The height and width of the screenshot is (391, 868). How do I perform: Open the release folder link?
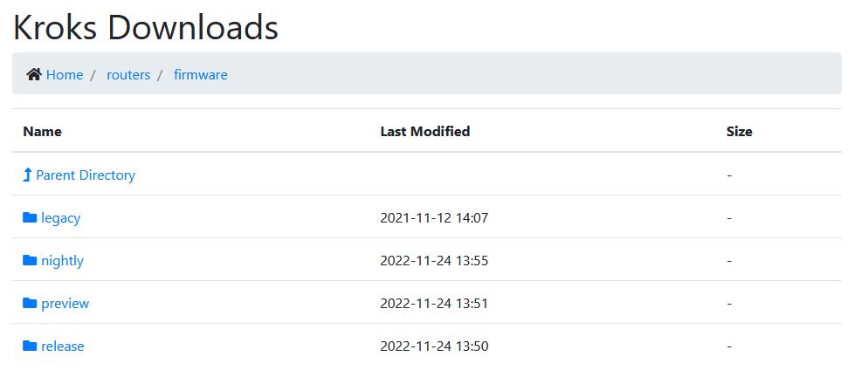pyautogui.click(x=62, y=346)
